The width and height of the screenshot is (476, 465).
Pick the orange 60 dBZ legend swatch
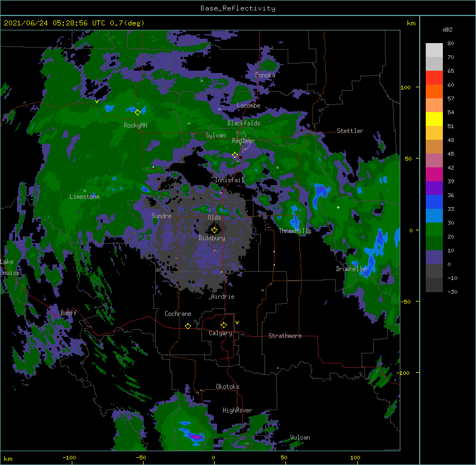434,91
